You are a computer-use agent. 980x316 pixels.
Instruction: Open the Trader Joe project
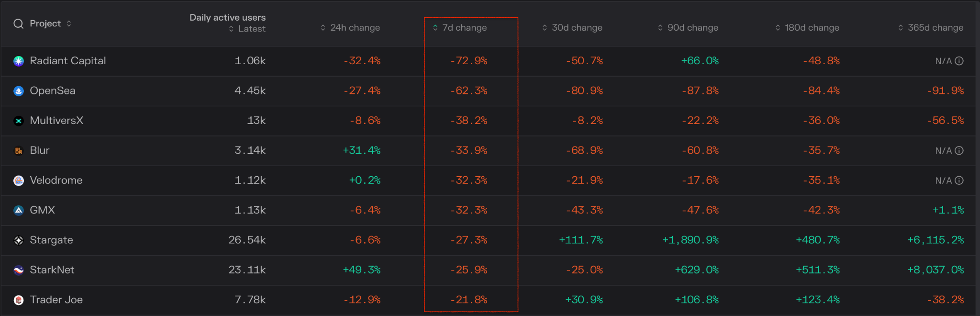(56, 300)
